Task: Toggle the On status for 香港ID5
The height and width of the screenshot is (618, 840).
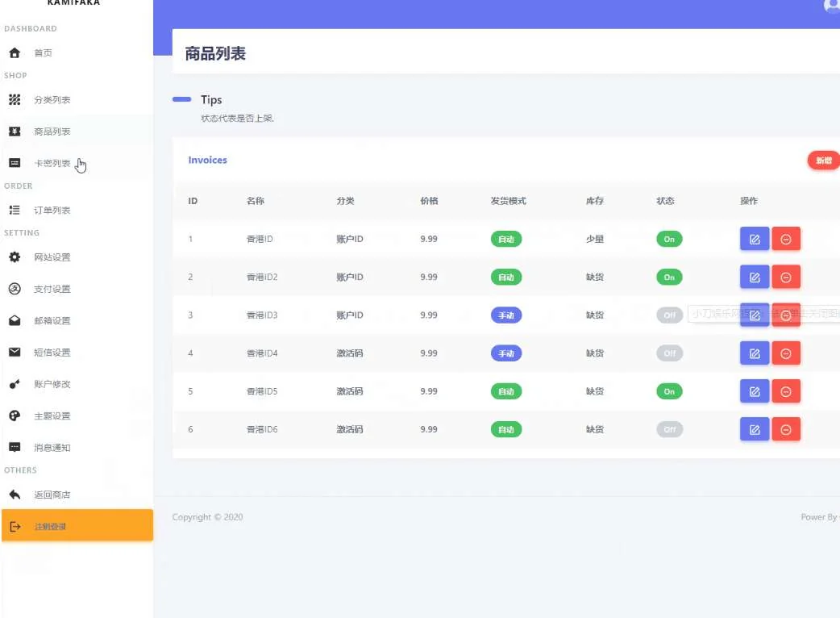Action: (x=669, y=391)
